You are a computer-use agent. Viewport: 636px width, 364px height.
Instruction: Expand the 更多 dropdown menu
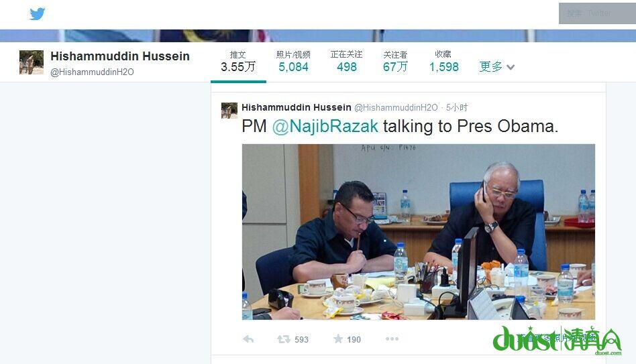tap(496, 66)
